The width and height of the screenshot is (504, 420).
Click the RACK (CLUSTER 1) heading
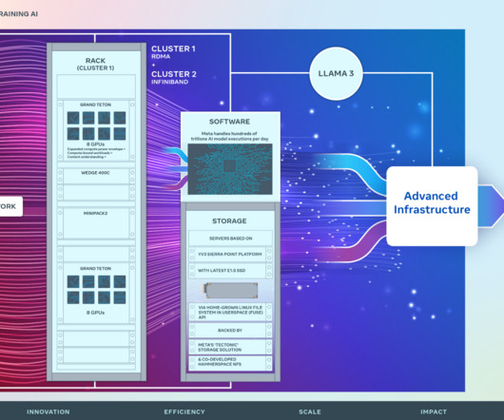[x=95, y=64]
